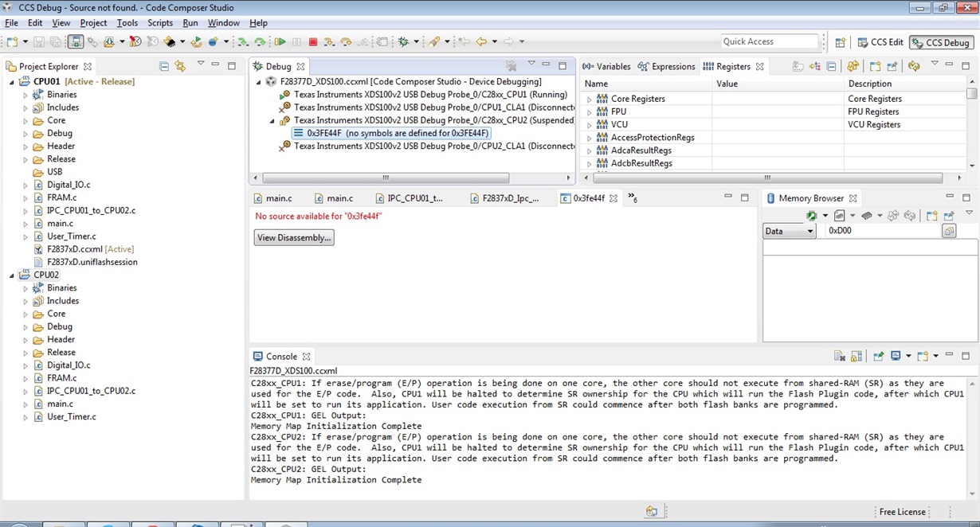Click the Suspend (pause) execution icon

[x=296, y=41]
